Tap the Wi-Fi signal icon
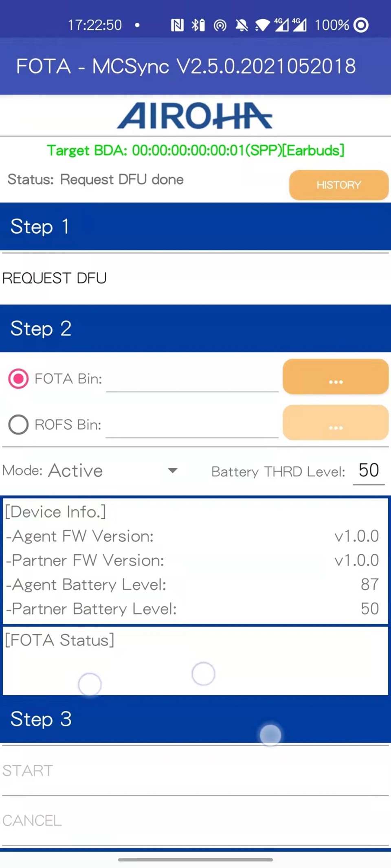Screen dimensions: 391x868 [x=262, y=26]
